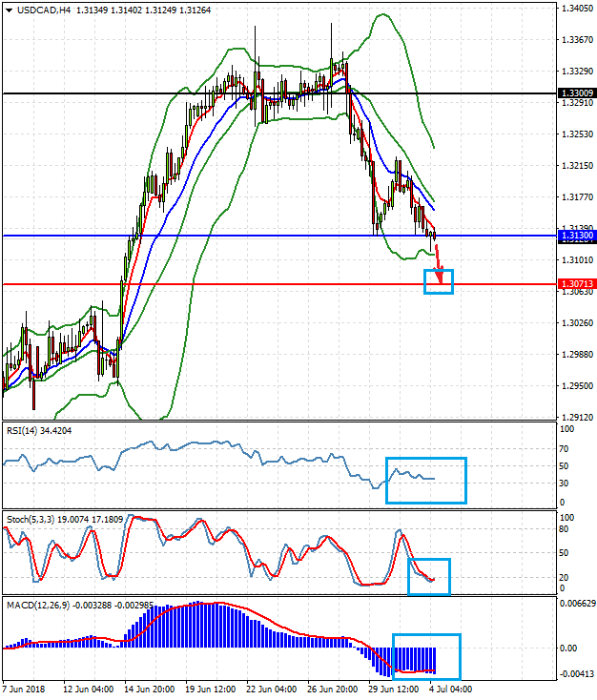Click the 1.29500 price scale value

[x=577, y=385]
